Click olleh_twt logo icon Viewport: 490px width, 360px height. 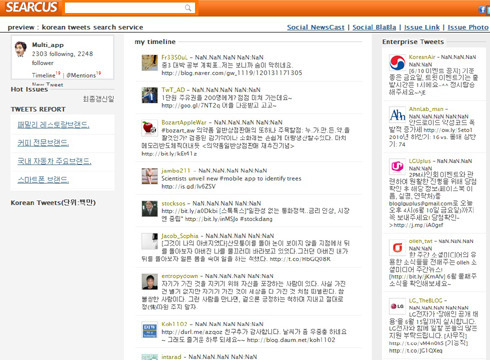(x=397, y=247)
